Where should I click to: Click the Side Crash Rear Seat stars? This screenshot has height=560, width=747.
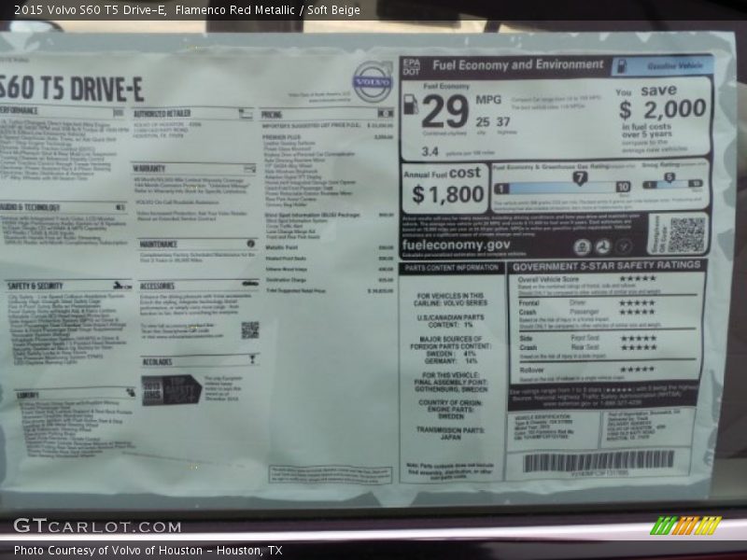coord(639,347)
